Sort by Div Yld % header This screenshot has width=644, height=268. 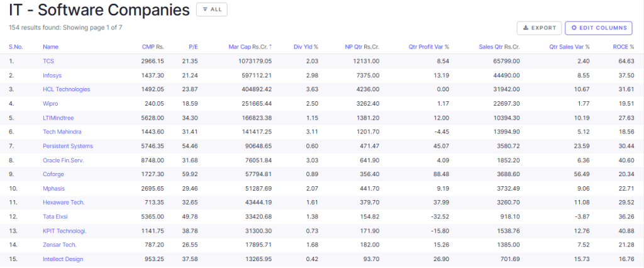click(x=306, y=47)
